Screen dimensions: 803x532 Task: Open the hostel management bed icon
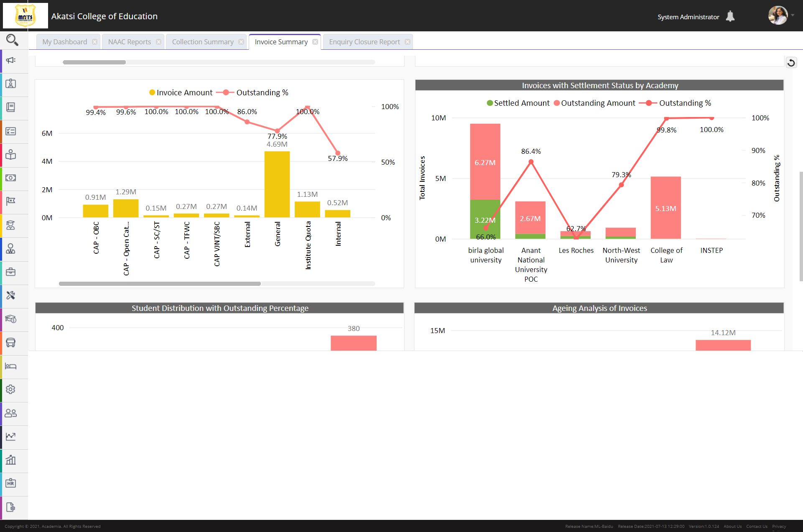click(x=11, y=367)
